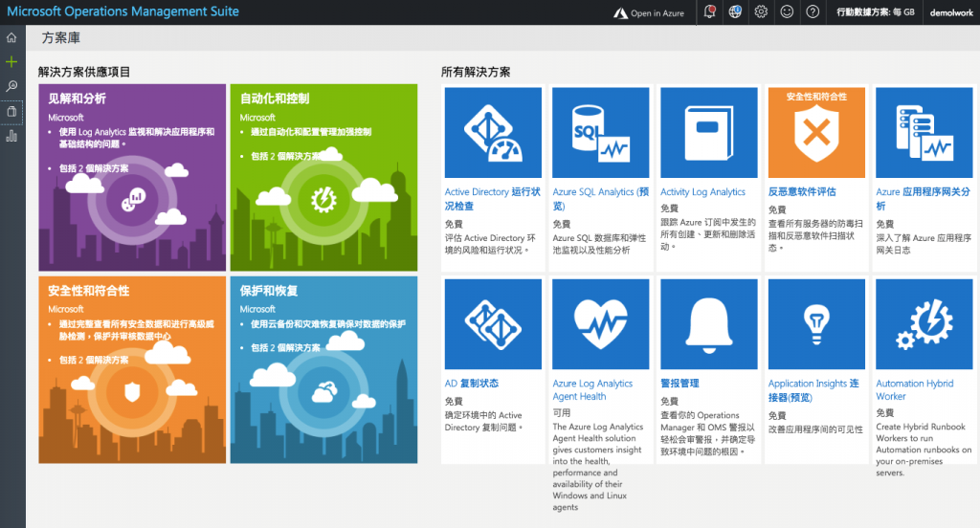980x528 pixels.
Task: Click 确定环境中的 Active Directory 复制问题 description
Action: pyautogui.click(x=483, y=421)
